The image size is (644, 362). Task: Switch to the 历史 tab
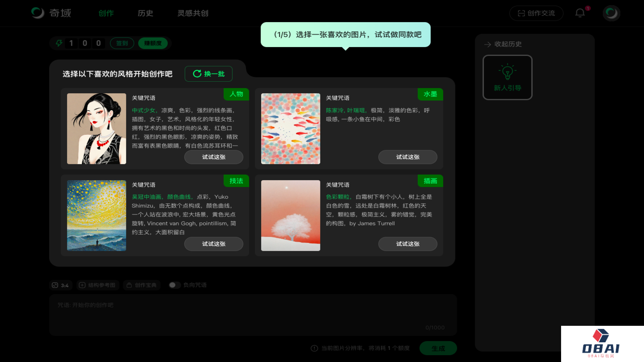click(145, 13)
